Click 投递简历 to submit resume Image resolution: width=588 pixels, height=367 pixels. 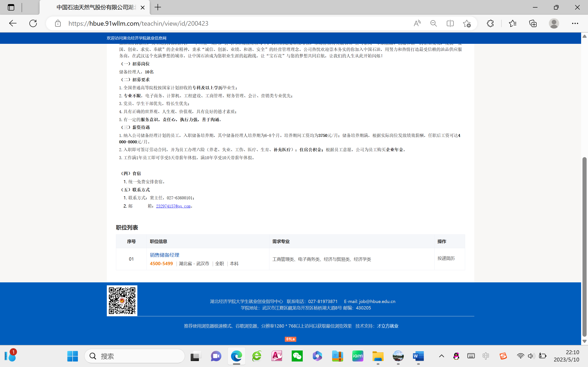click(x=446, y=258)
